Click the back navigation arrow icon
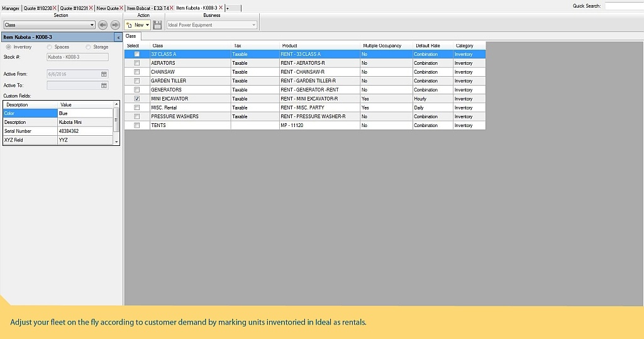Screen dimensions: 644x339 coord(103,25)
